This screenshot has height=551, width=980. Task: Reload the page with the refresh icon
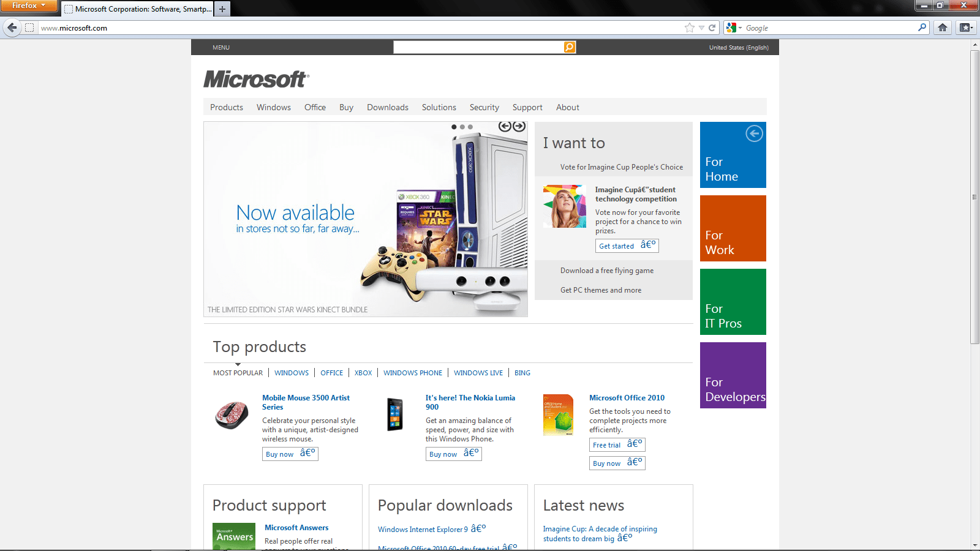pyautogui.click(x=712, y=28)
